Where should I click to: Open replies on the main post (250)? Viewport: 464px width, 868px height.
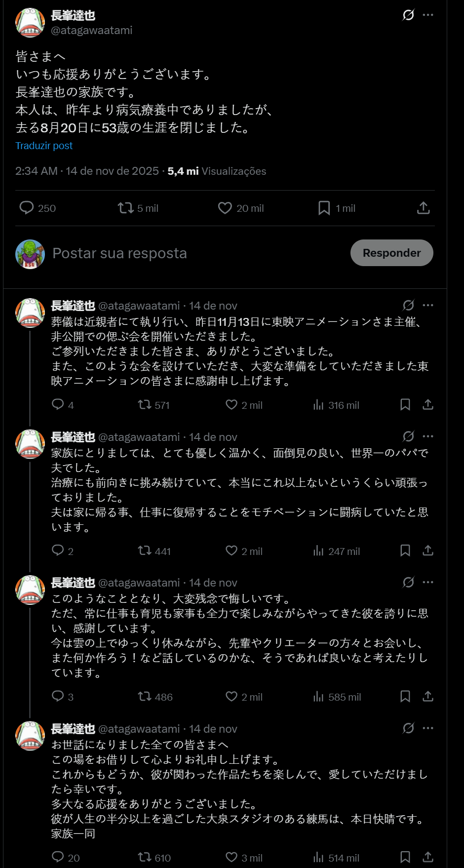[x=26, y=208]
